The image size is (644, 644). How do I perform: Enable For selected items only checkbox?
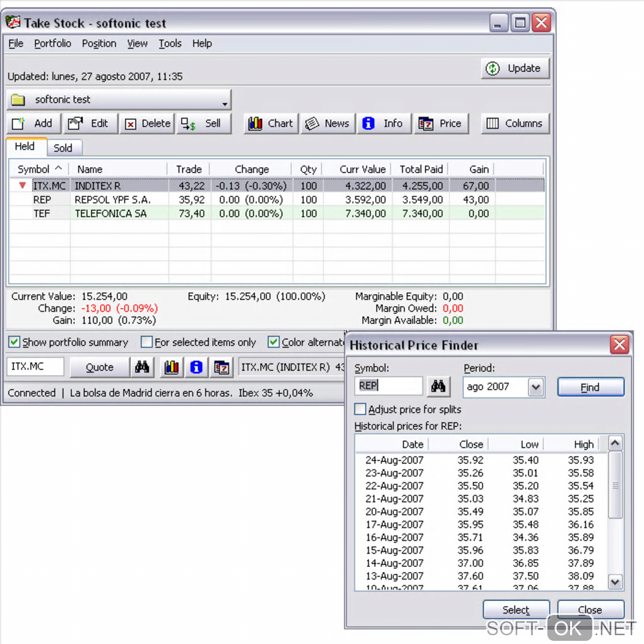click(x=146, y=342)
